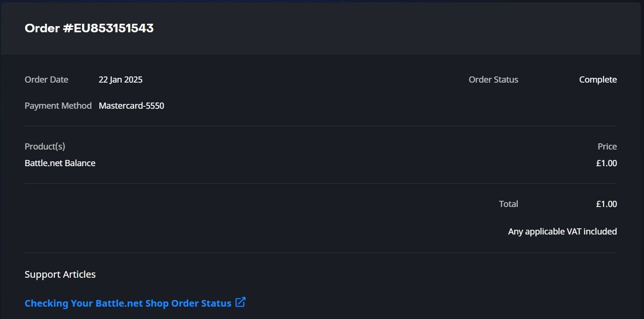The width and height of the screenshot is (644, 319).
Task: Click the Order Status label
Action: 493,80
